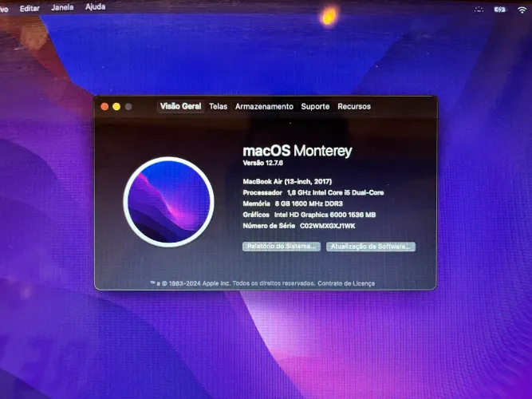Close the About This Mac window

(x=104, y=107)
